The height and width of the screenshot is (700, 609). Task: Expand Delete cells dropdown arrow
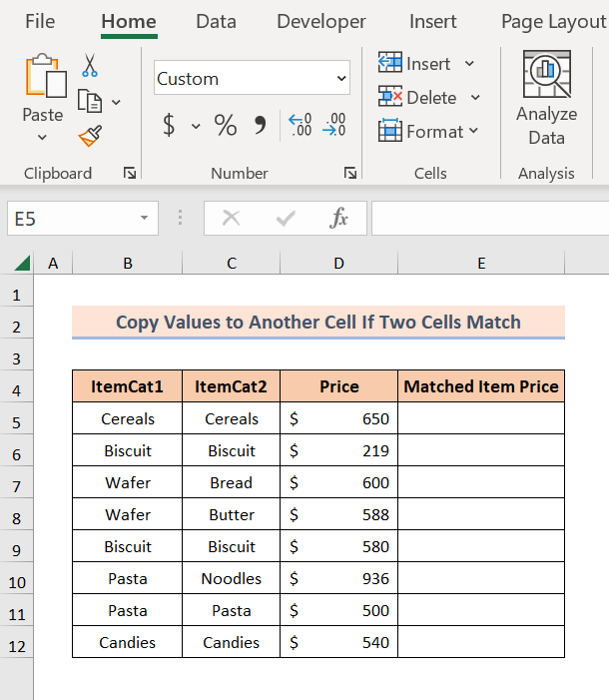point(475,97)
